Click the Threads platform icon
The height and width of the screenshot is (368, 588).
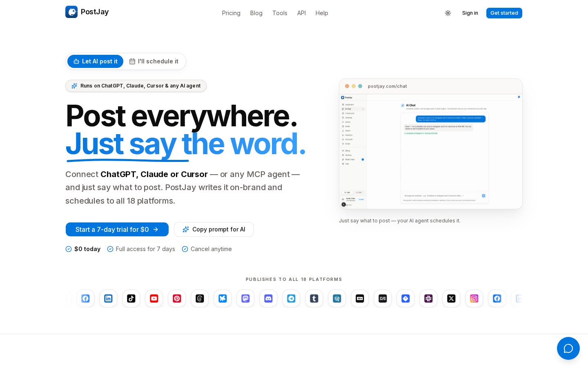pos(200,298)
